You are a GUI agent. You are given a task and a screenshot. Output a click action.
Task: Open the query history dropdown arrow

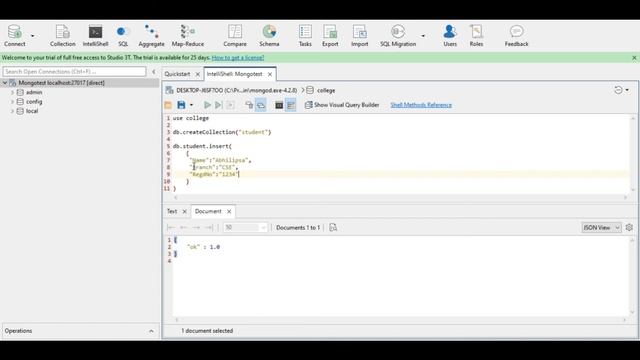627,90
